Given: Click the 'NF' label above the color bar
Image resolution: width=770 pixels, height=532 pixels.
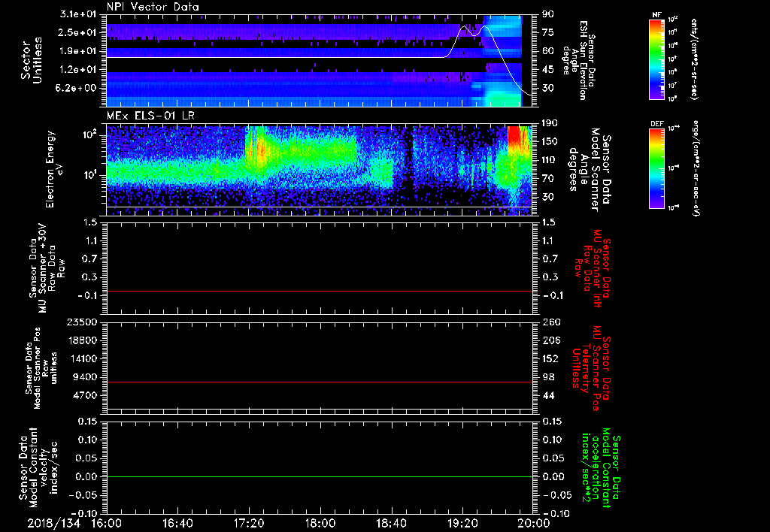Looking at the screenshot, I should (656, 15).
